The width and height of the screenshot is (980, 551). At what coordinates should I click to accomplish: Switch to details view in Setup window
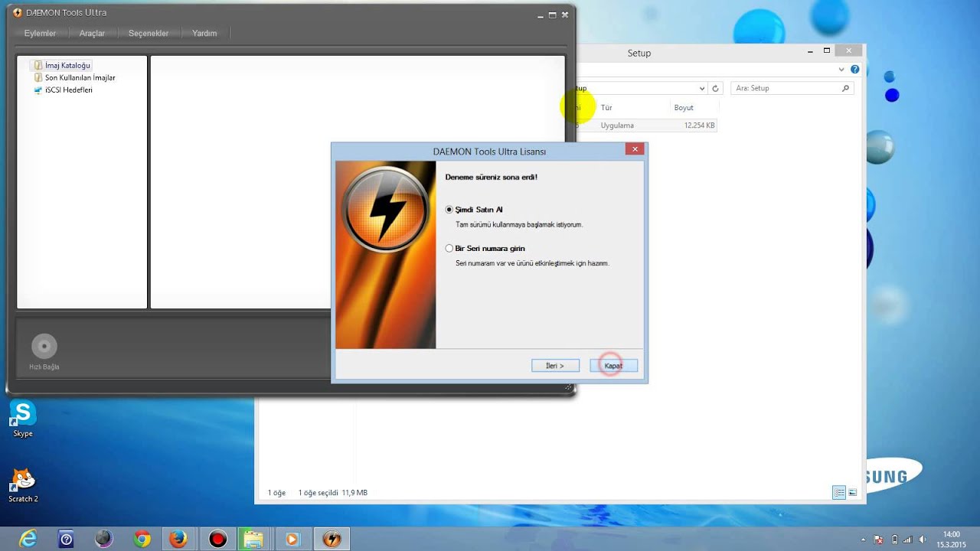point(839,493)
